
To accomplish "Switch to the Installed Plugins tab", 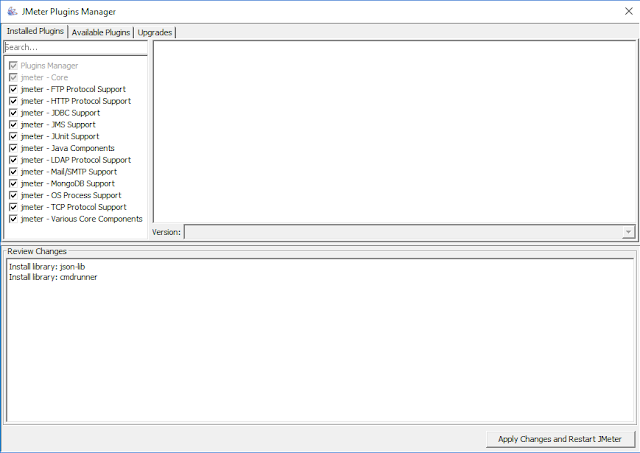I will tap(35, 31).
